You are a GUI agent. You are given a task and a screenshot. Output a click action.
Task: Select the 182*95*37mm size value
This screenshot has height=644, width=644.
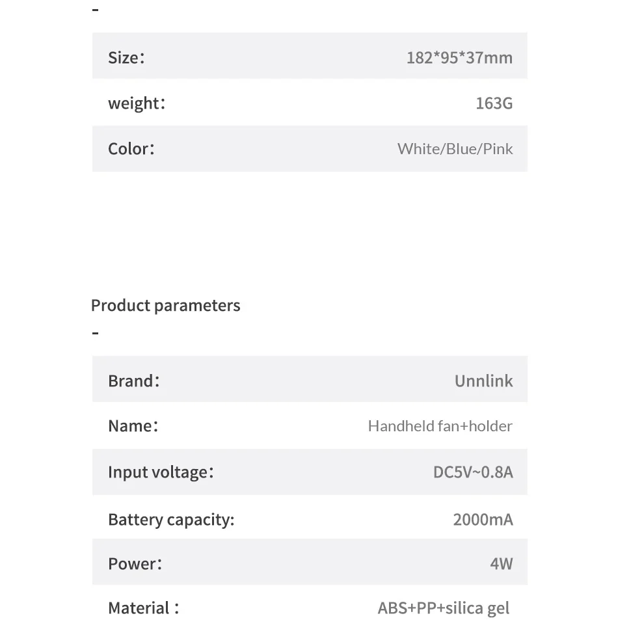(x=459, y=57)
